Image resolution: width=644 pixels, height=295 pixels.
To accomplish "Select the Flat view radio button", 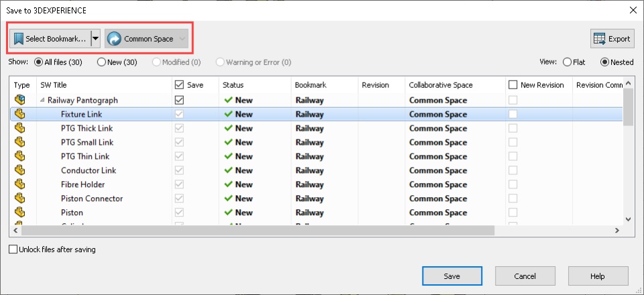I will [568, 62].
